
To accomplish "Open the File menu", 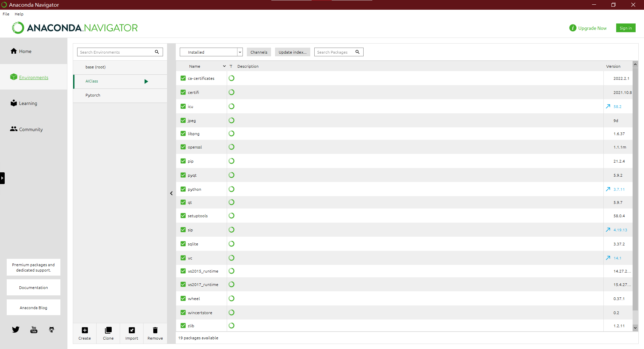I will click(x=6, y=14).
